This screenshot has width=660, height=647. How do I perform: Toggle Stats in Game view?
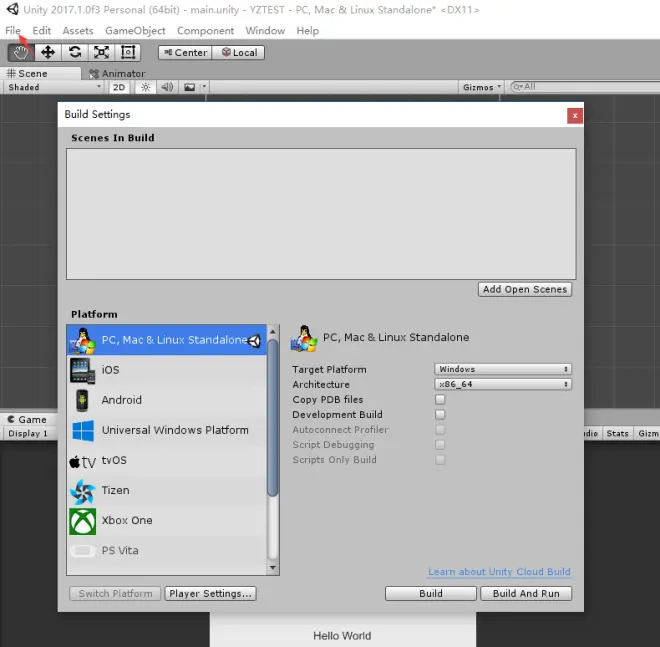tap(617, 434)
